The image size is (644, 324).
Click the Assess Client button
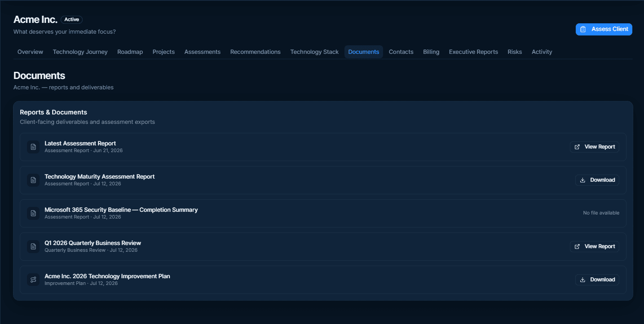tap(604, 29)
